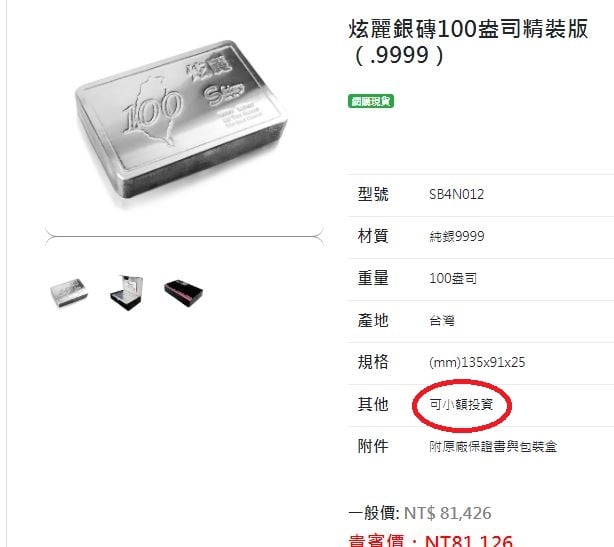Screen dimensions: 614x547
Task: Click the 台灣 origin value
Action: [442, 321]
